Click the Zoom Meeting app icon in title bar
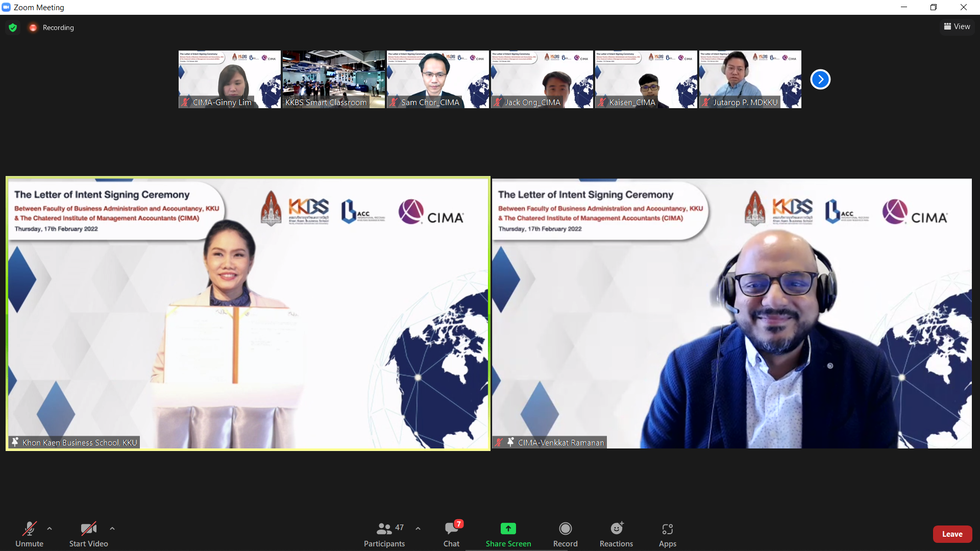Image resolution: width=980 pixels, height=551 pixels. 6,7
